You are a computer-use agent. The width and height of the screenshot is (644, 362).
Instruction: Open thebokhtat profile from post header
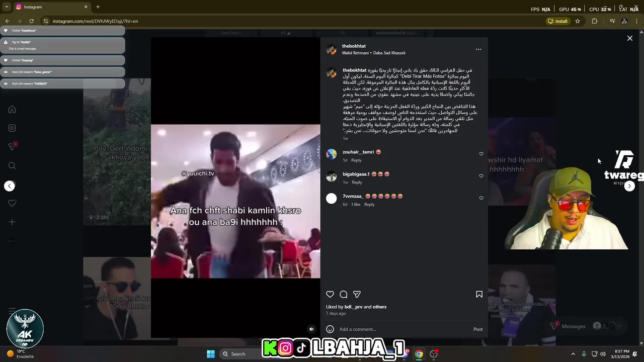354,46
